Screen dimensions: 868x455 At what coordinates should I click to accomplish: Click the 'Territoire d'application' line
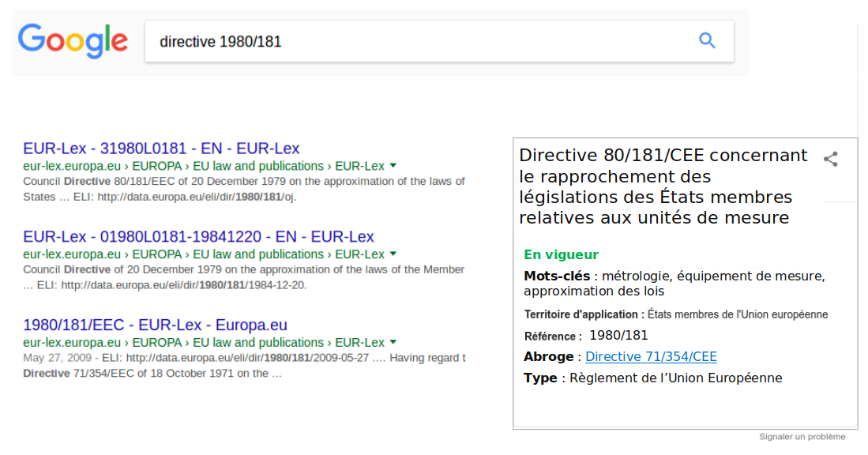676,314
